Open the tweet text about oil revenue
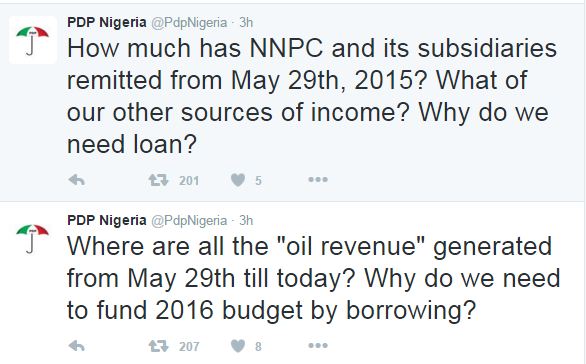 click(313, 278)
